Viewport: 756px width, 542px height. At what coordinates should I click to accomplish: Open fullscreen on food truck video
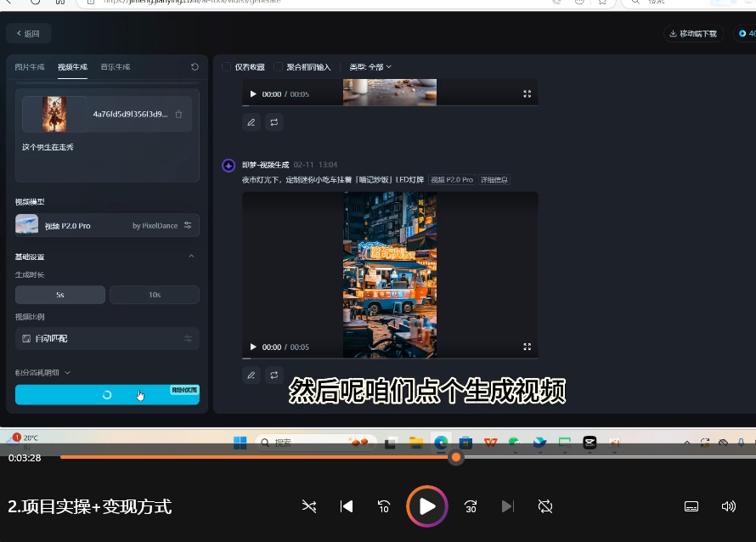coord(527,347)
